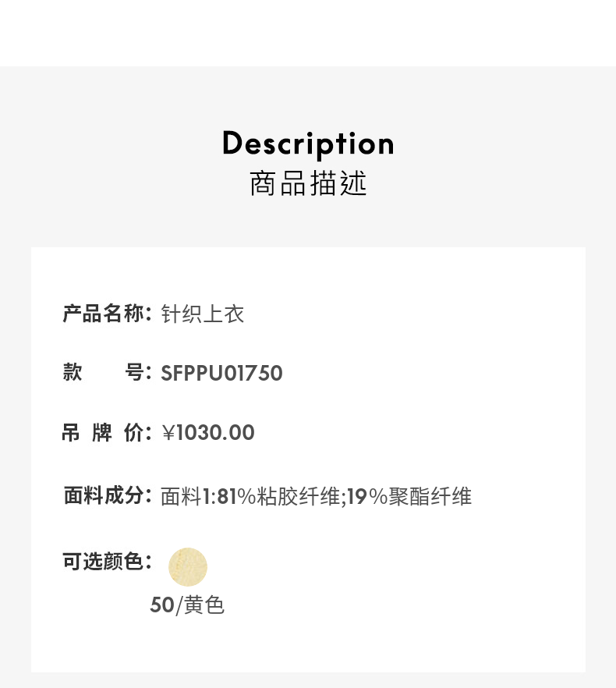The height and width of the screenshot is (688, 616).
Task: Click the "商品描述" subtitle
Action: point(308,183)
